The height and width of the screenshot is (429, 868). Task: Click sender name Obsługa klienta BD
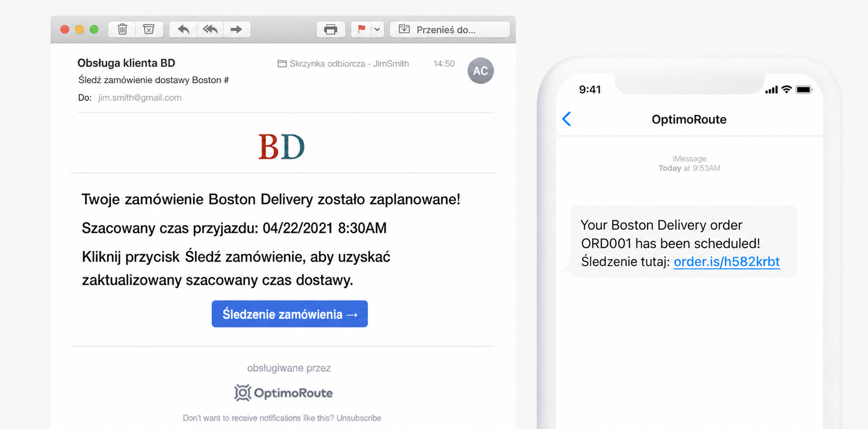pos(126,63)
